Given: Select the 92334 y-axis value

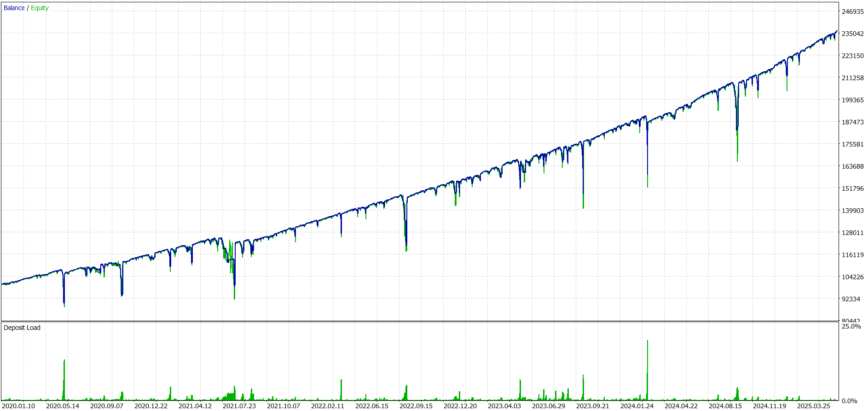Looking at the screenshot, I should [x=851, y=299].
